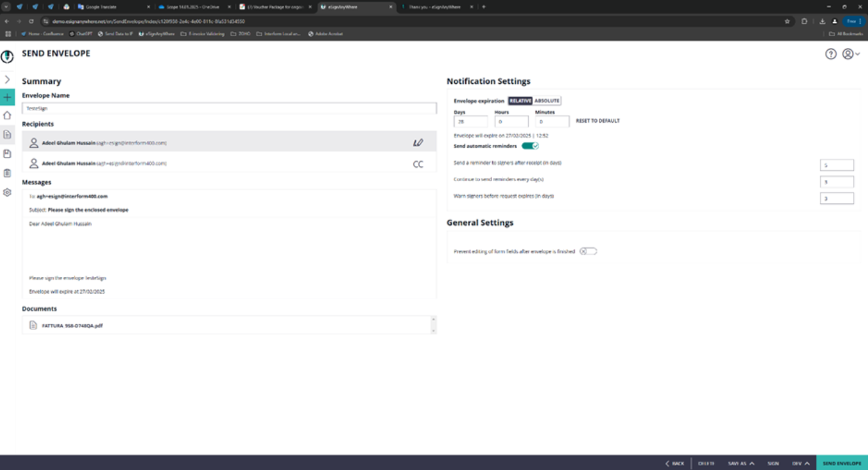Open the ChatGPT bookmark

[81, 33]
